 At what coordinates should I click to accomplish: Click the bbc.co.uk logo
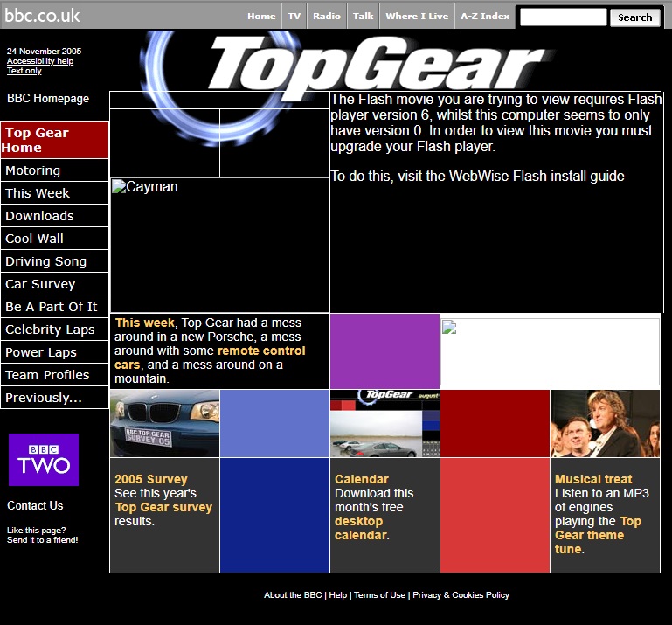(42, 15)
